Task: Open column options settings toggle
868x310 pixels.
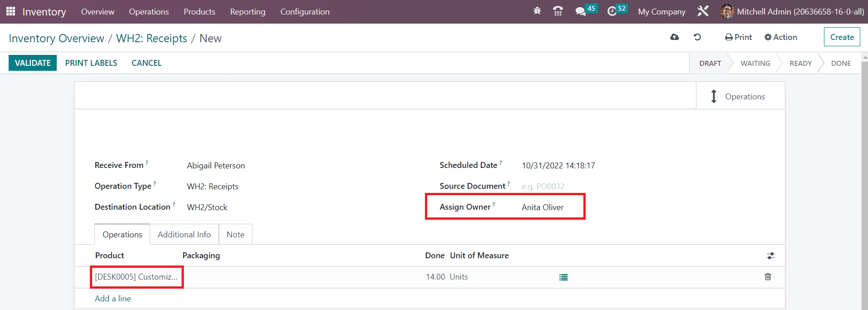Action: (770, 256)
